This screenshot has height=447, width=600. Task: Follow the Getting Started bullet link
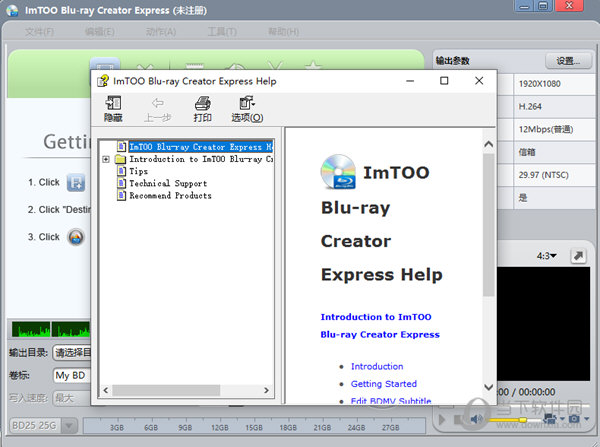coord(384,384)
